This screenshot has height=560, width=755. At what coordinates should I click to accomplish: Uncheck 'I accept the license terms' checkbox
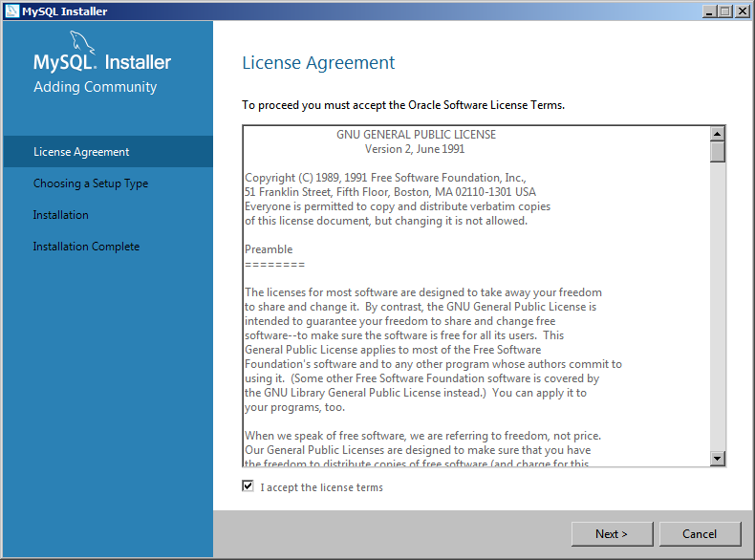[x=248, y=485]
